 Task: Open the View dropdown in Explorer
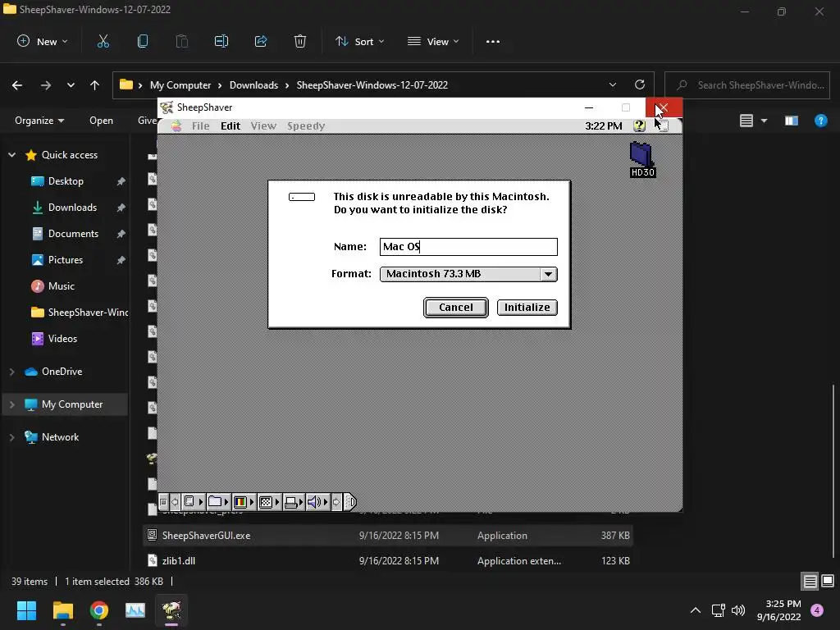433,41
